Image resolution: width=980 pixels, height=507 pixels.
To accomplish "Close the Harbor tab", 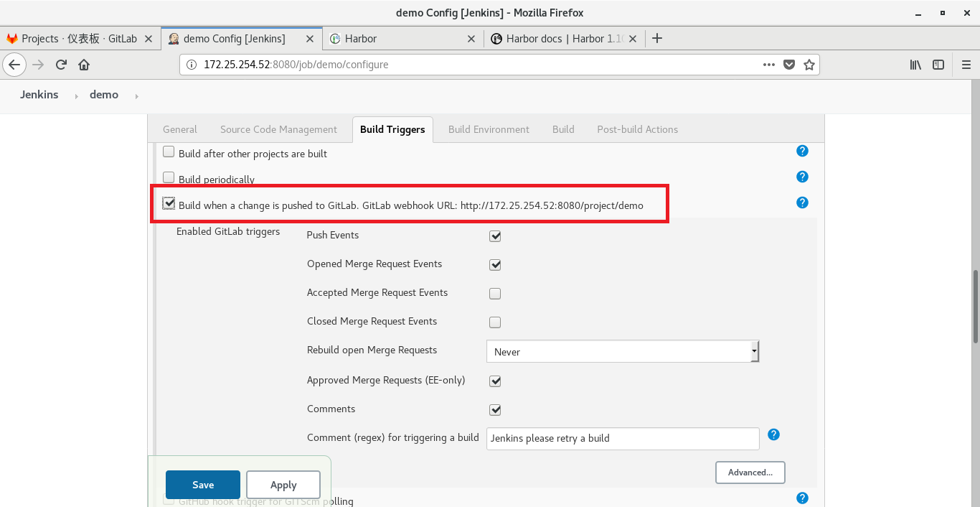I will point(471,39).
